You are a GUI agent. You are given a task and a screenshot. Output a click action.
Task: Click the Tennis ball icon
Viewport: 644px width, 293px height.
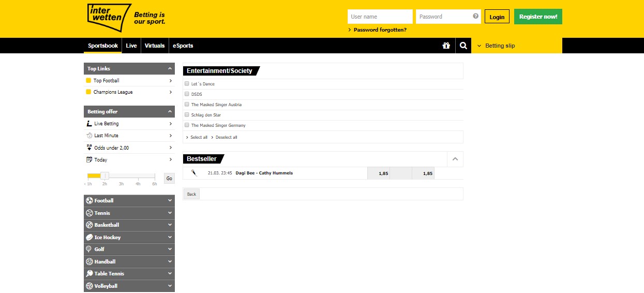coord(89,213)
